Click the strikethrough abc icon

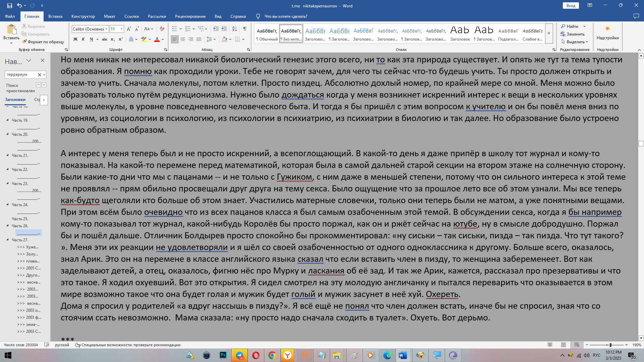click(104, 39)
